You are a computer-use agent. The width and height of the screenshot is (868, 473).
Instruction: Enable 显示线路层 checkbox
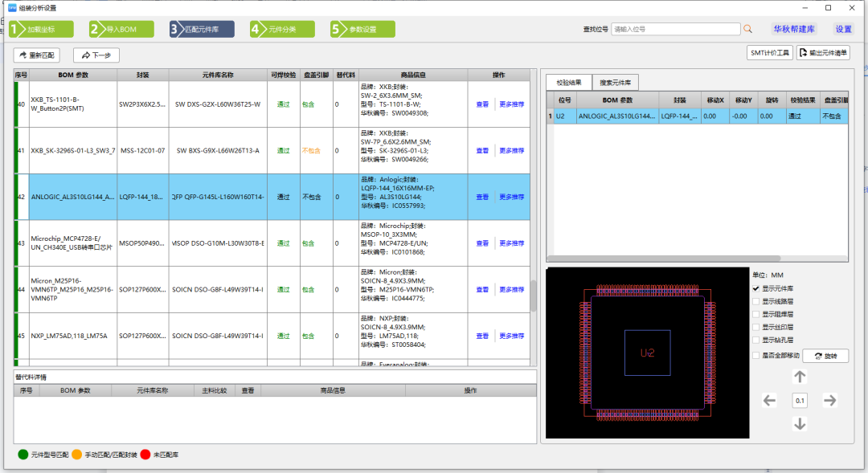756,301
